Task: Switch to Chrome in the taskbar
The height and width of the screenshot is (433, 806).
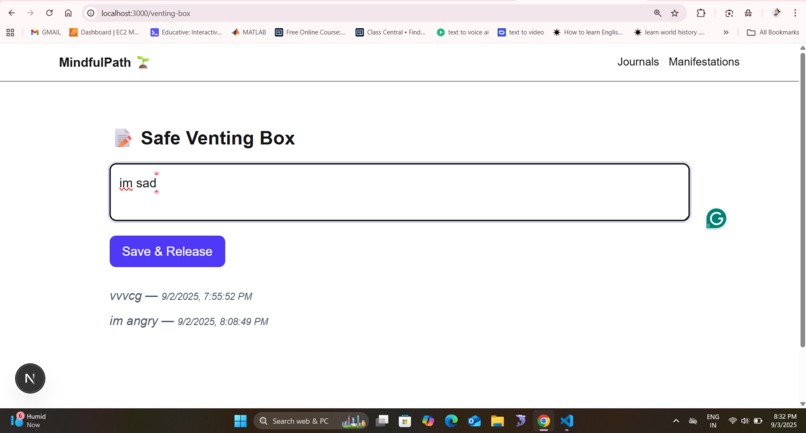Action: (x=543, y=421)
